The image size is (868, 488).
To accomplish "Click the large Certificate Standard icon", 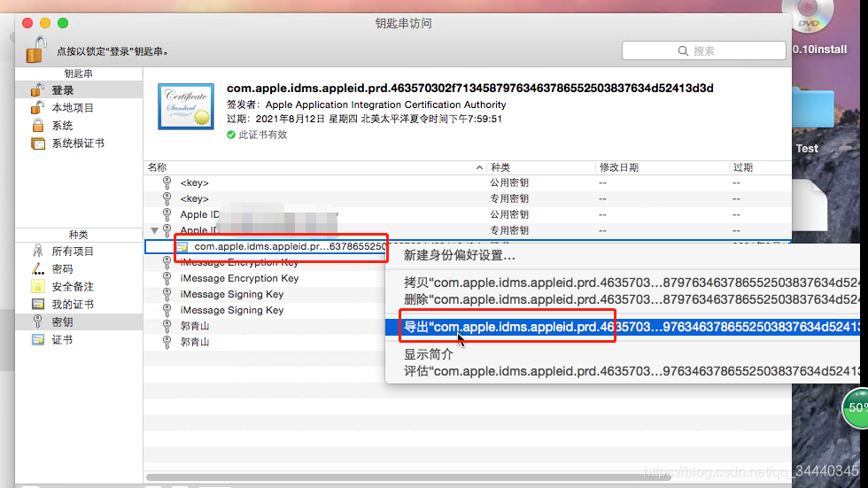I will click(186, 106).
